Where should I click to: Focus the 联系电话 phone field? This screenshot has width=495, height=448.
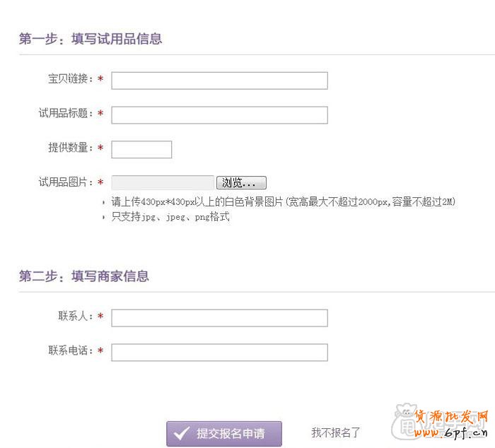tap(219, 352)
